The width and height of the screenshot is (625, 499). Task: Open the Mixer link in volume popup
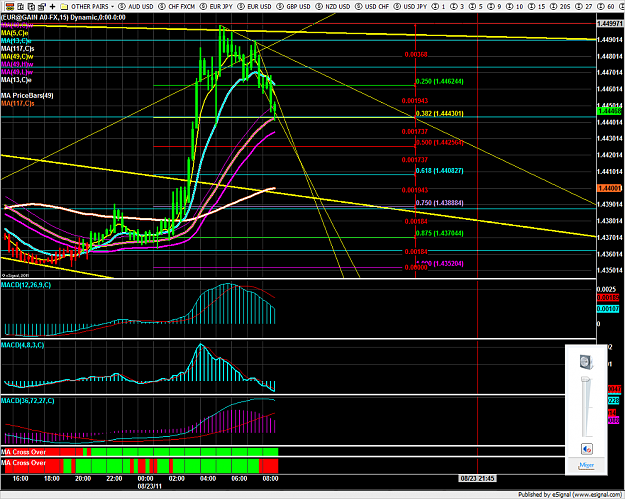586,465
